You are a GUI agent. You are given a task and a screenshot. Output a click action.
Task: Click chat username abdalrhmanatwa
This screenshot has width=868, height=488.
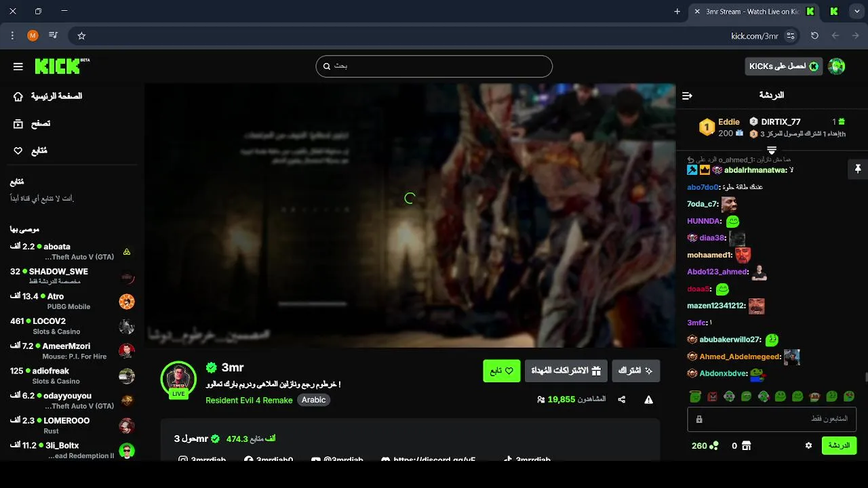coord(755,170)
